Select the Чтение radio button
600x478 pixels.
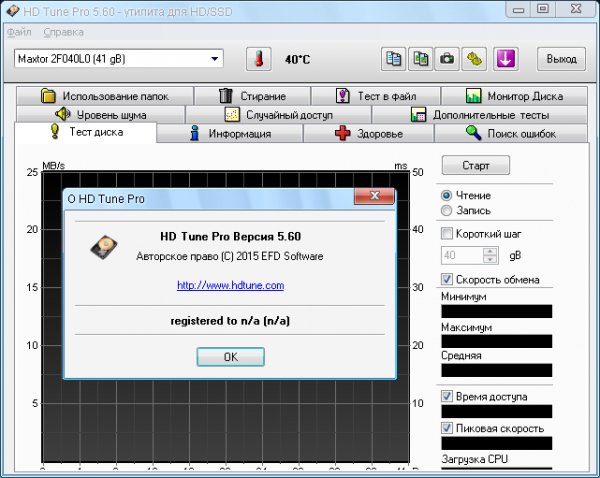pos(446,196)
